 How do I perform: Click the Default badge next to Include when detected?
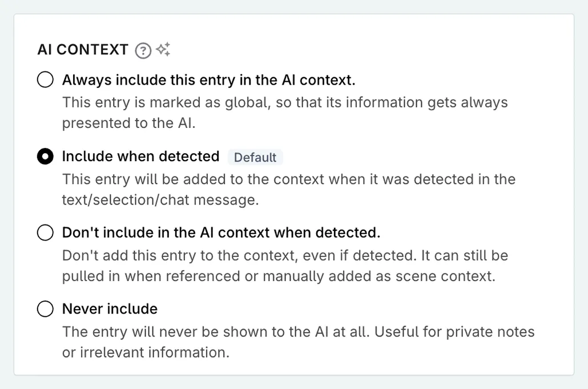coord(255,157)
